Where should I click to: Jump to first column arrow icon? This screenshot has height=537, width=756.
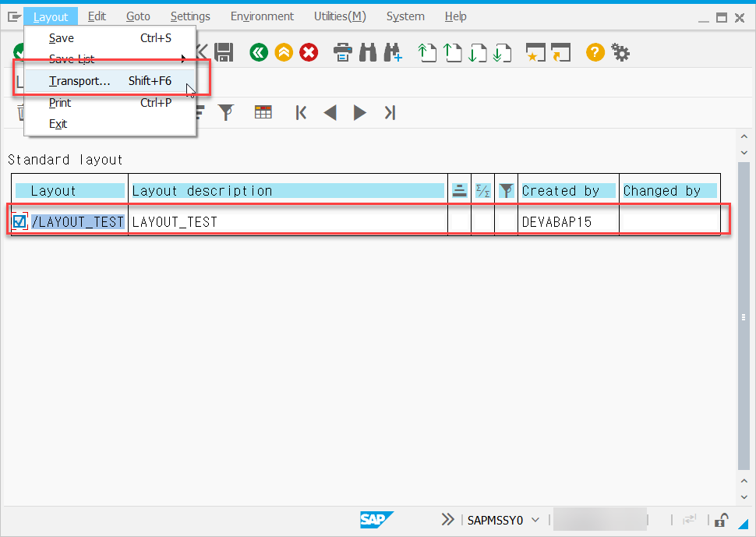[301, 113]
